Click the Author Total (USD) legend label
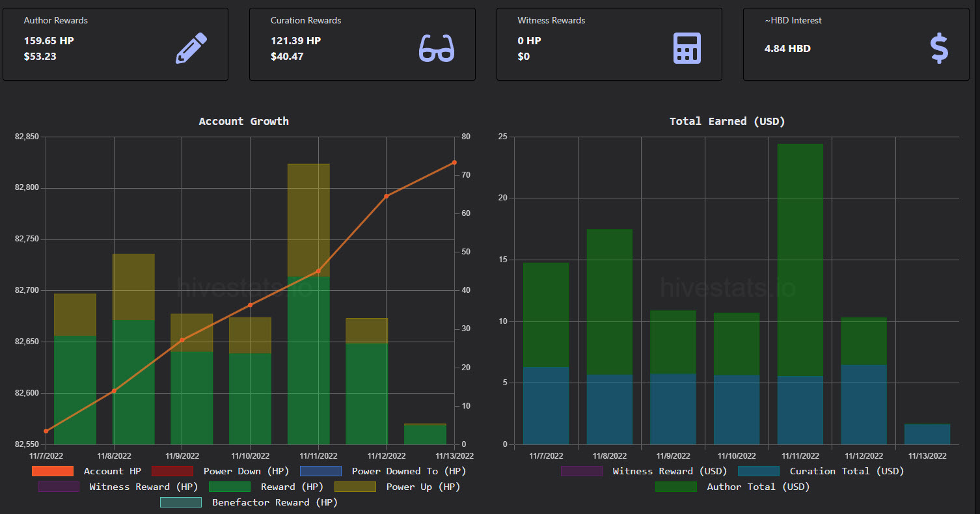Viewport: 980px width, 514px height. 758,487
